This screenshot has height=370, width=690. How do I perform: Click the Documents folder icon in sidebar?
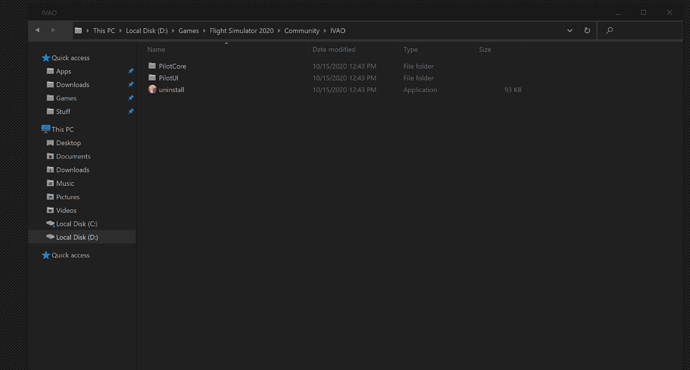(x=50, y=156)
